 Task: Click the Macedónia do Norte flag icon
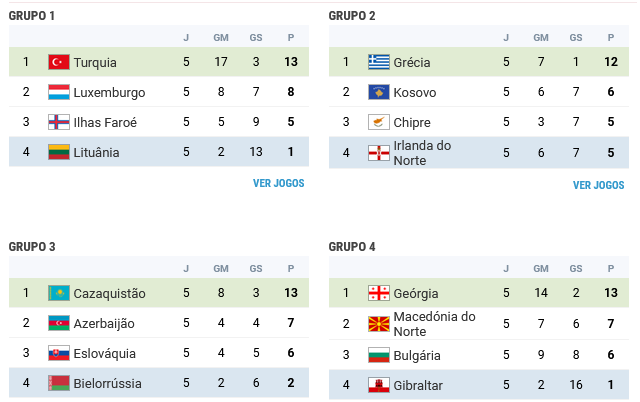[x=379, y=324]
